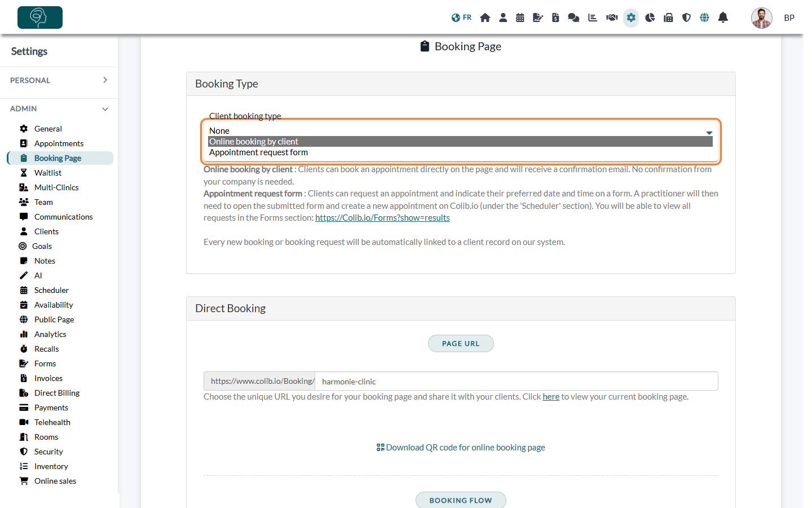Click the settings gear icon in top bar
812x508 pixels.
tap(631, 17)
